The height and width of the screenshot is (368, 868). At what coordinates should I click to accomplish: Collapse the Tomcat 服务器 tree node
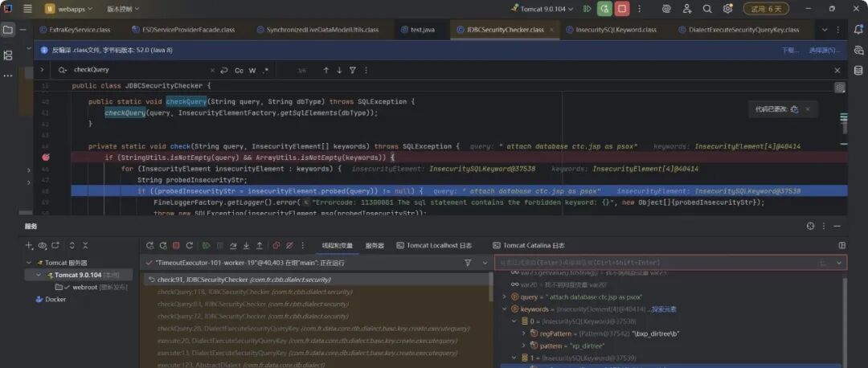pos(30,263)
